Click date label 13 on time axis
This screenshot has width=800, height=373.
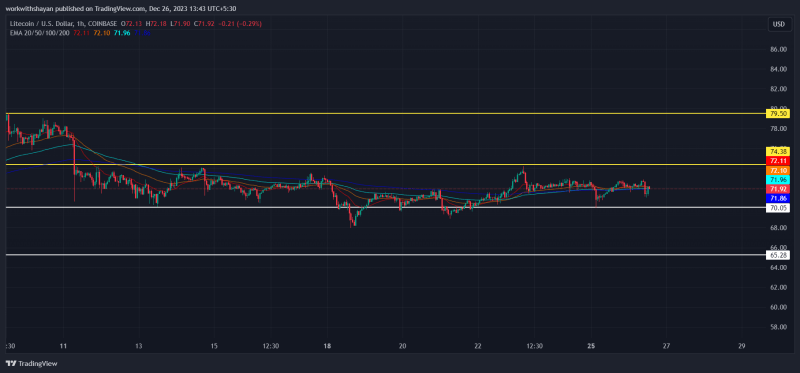coord(139,346)
